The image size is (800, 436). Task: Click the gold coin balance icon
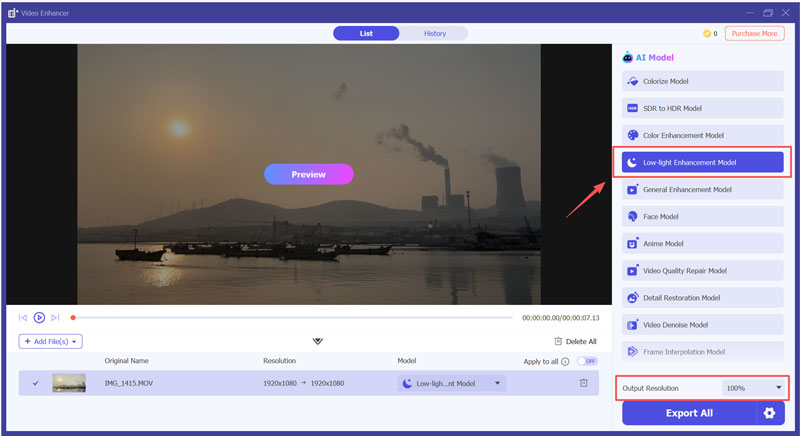[x=707, y=34]
